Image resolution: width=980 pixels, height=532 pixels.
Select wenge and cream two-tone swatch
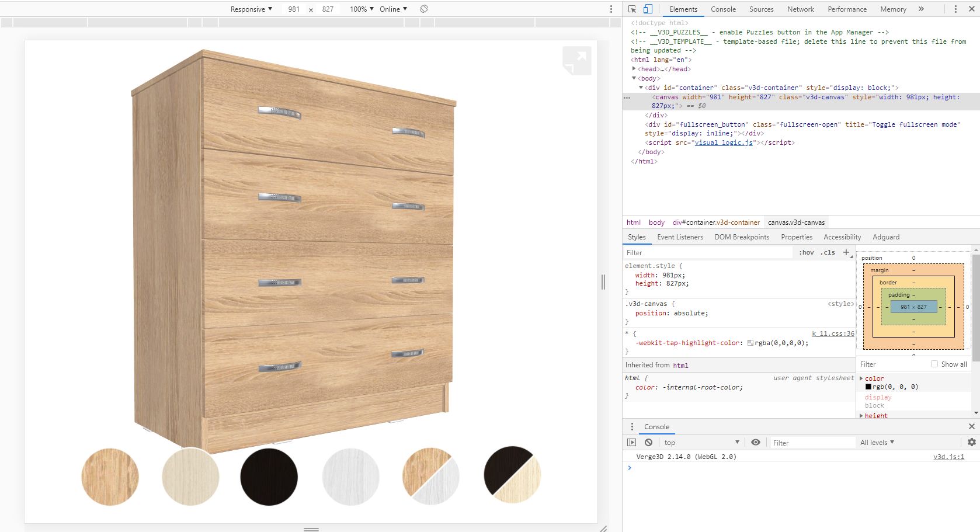pos(512,475)
